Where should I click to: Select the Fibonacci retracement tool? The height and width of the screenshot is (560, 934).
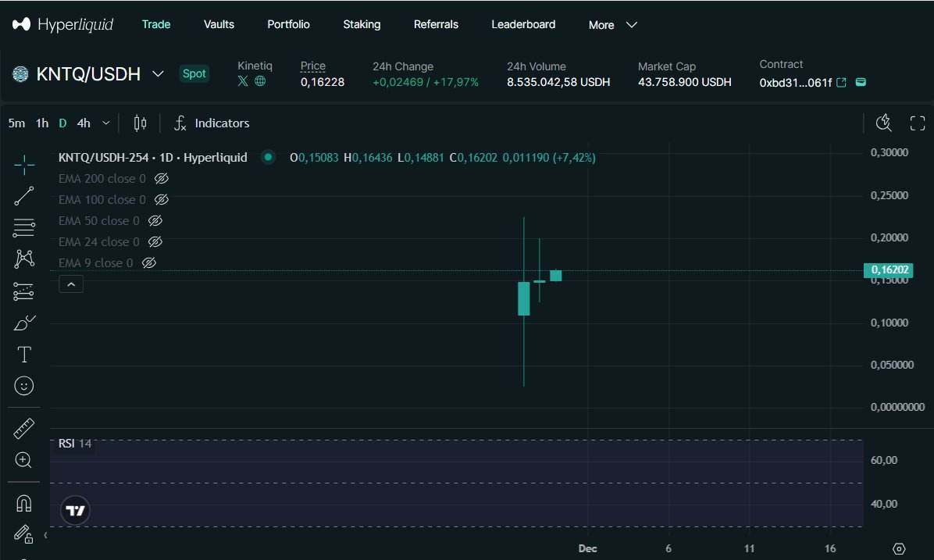[24, 227]
